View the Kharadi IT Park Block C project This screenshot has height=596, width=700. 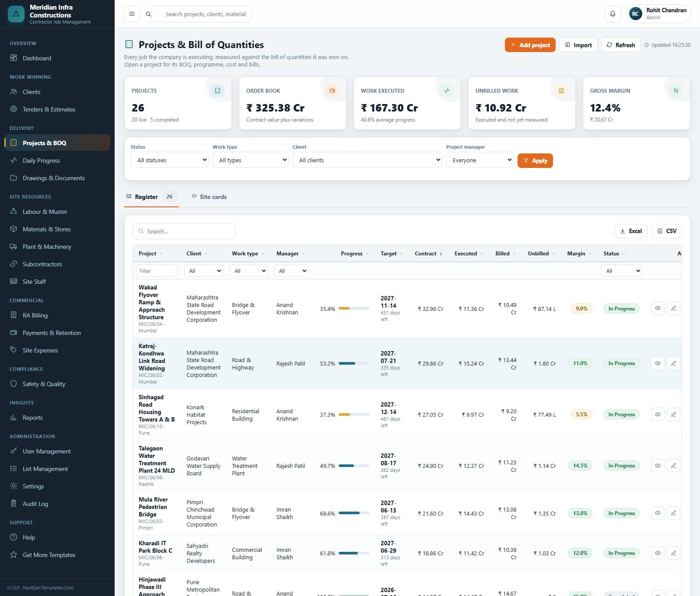tap(658, 553)
